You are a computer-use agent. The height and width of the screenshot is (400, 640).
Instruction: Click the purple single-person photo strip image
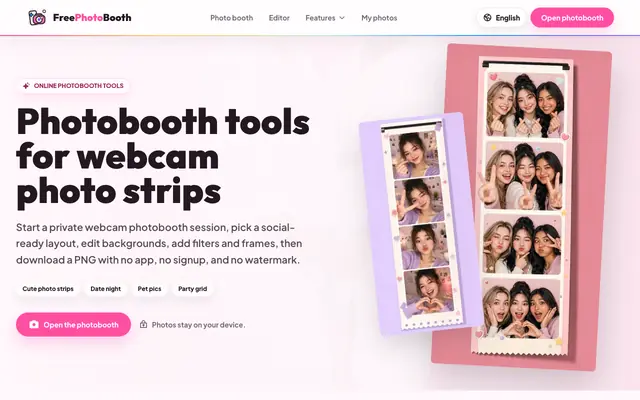(x=421, y=224)
